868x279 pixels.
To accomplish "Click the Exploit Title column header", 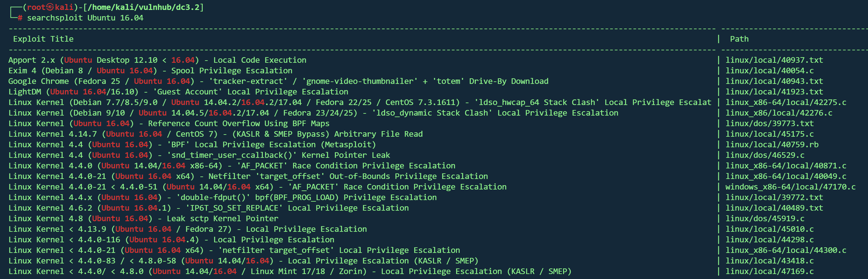I will click(x=43, y=39).
